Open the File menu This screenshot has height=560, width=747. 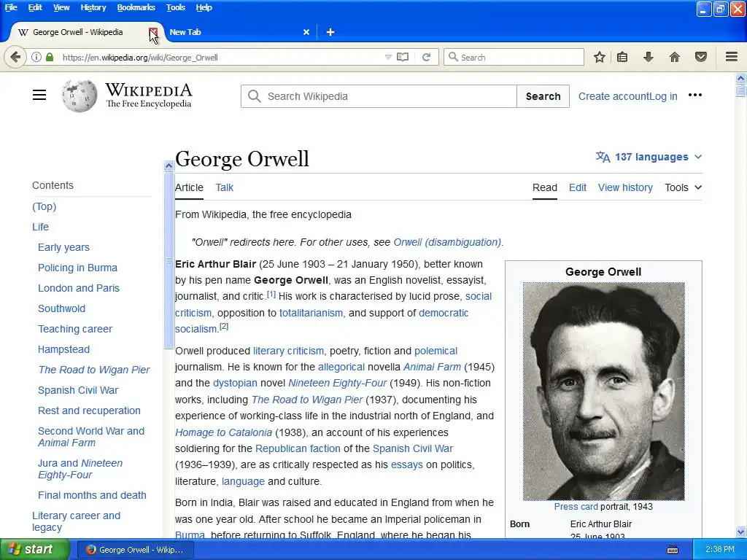10,7
